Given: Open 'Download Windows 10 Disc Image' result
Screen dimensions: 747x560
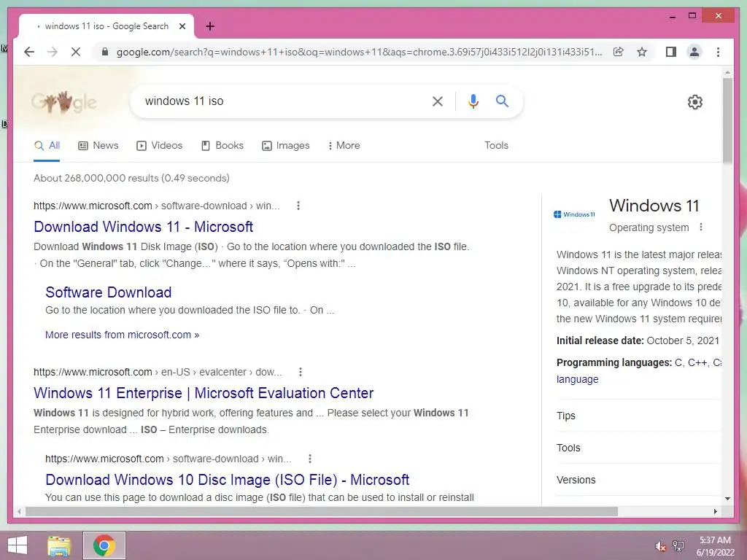Looking at the screenshot, I should (x=228, y=480).
